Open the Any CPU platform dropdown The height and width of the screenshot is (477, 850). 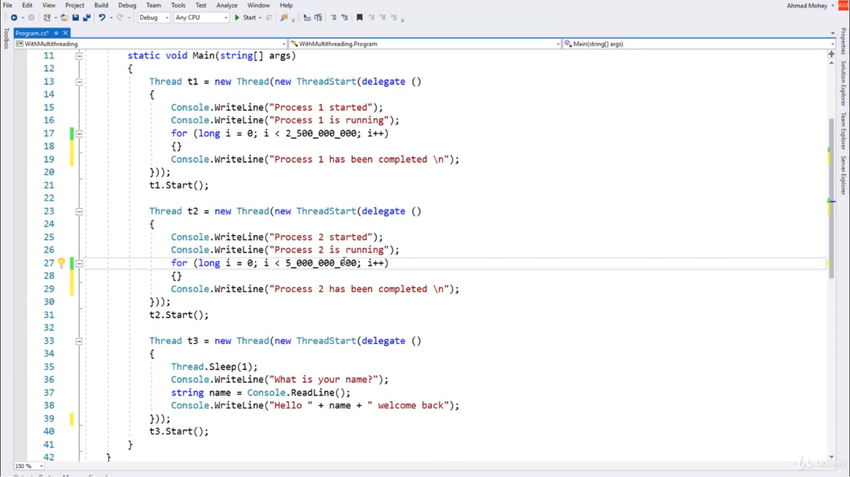201,17
